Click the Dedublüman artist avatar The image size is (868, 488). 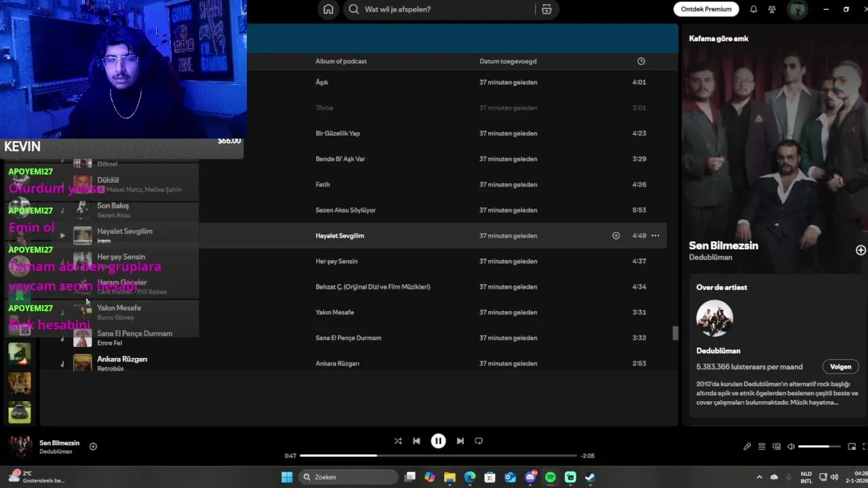(715, 319)
